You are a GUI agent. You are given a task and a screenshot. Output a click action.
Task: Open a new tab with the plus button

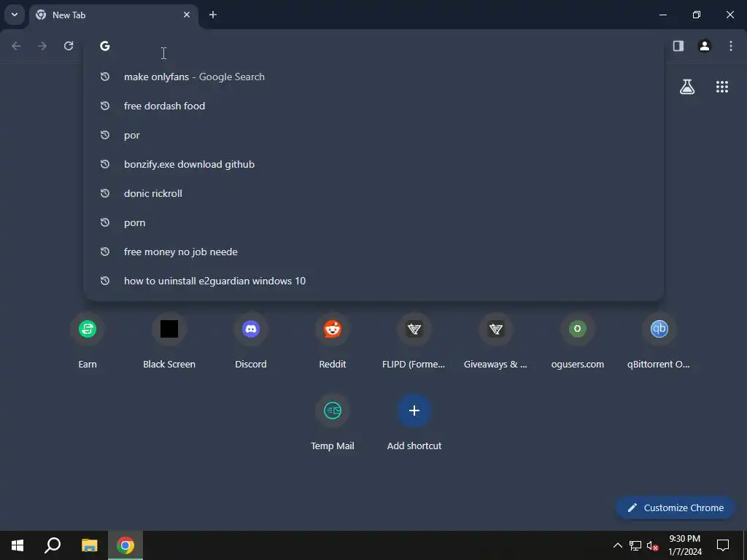(213, 15)
